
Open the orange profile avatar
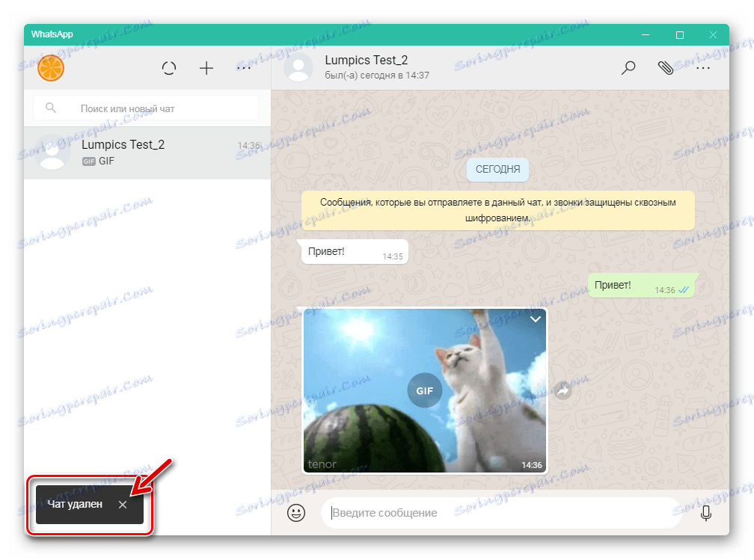point(51,68)
